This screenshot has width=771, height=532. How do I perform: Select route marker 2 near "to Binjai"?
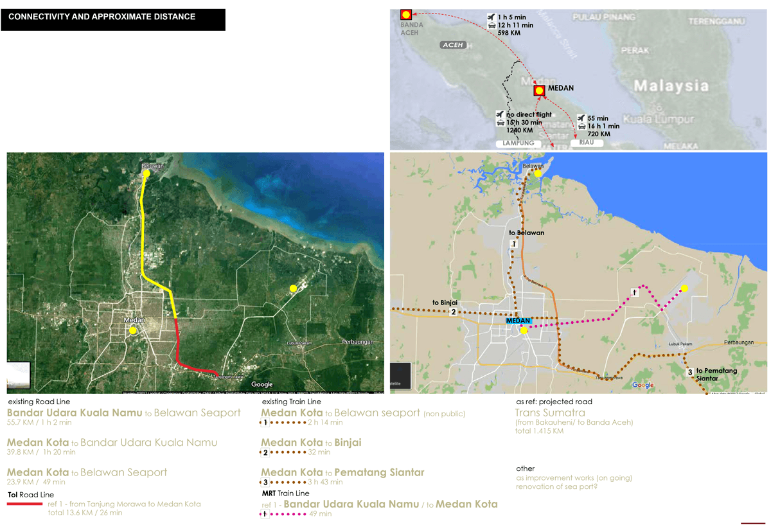coord(453,312)
